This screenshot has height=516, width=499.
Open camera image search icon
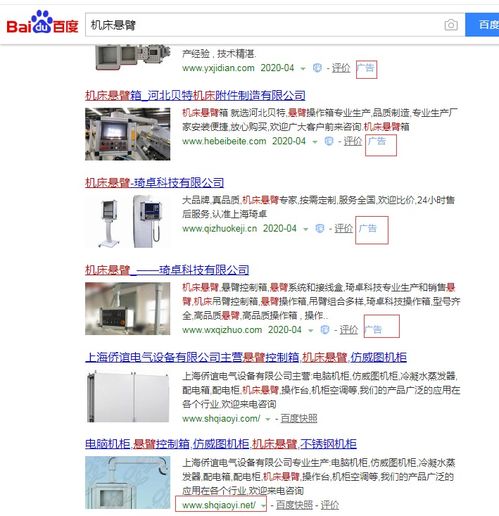[x=451, y=25]
